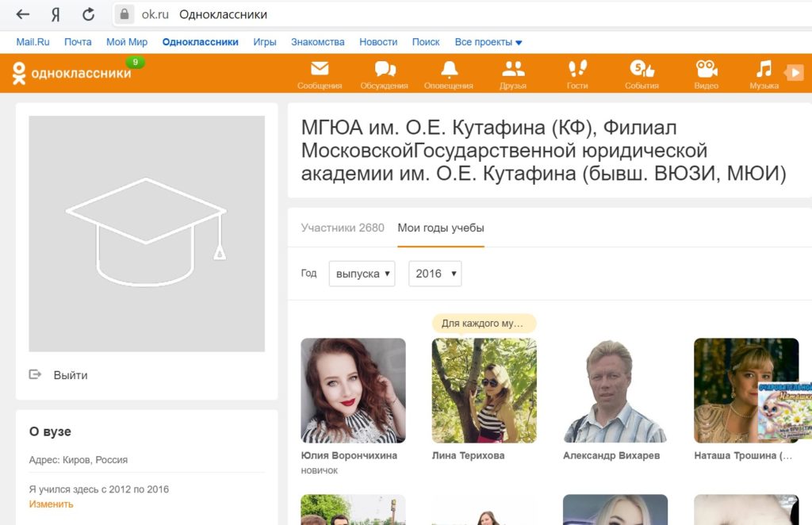This screenshot has width=812, height=525.
Task: Click the Изменить link
Action: tap(51, 504)
